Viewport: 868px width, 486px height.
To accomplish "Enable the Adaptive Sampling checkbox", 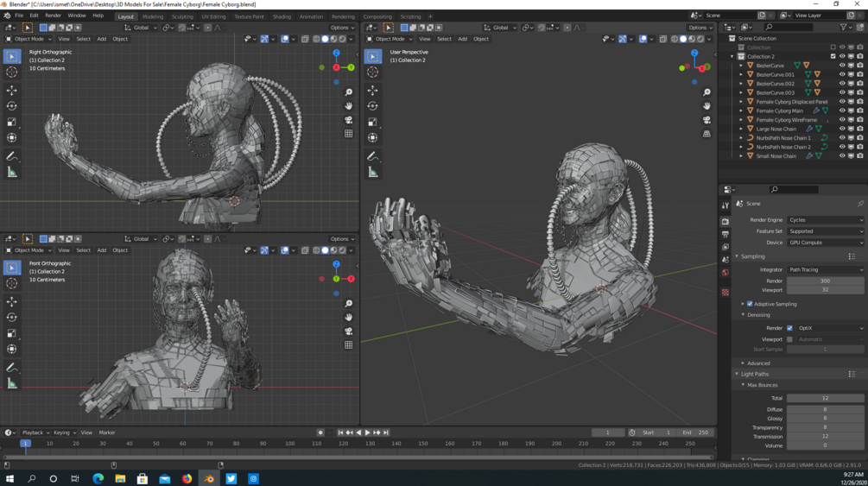I will tap(750, 304).
